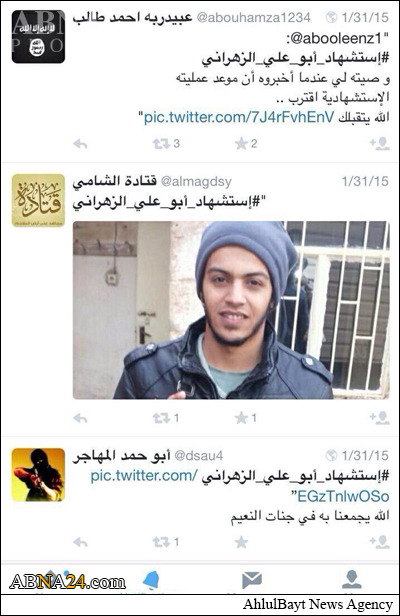
Task: Open @almagdsy golden calligraphy avatar
Action: pyautogui.click(x=38, y=200)
